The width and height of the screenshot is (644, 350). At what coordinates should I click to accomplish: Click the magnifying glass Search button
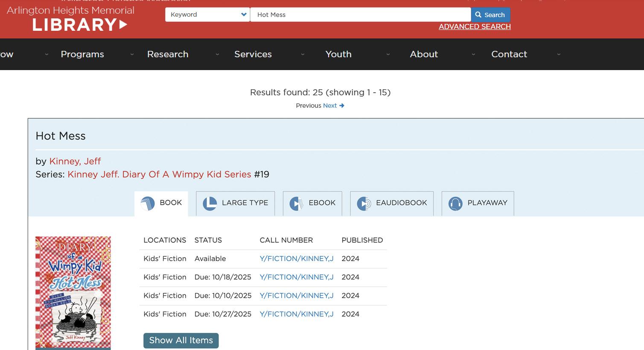pos(490,15)
